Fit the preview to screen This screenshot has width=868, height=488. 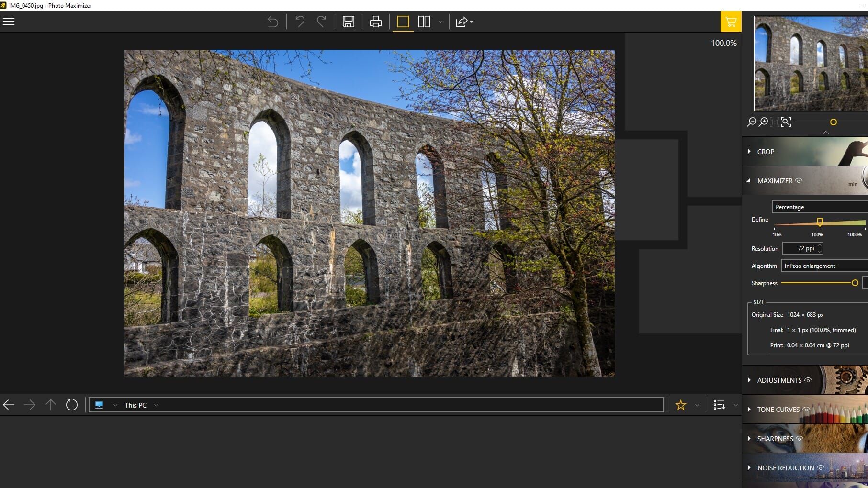pyautogui.click(x=785, y=122)
